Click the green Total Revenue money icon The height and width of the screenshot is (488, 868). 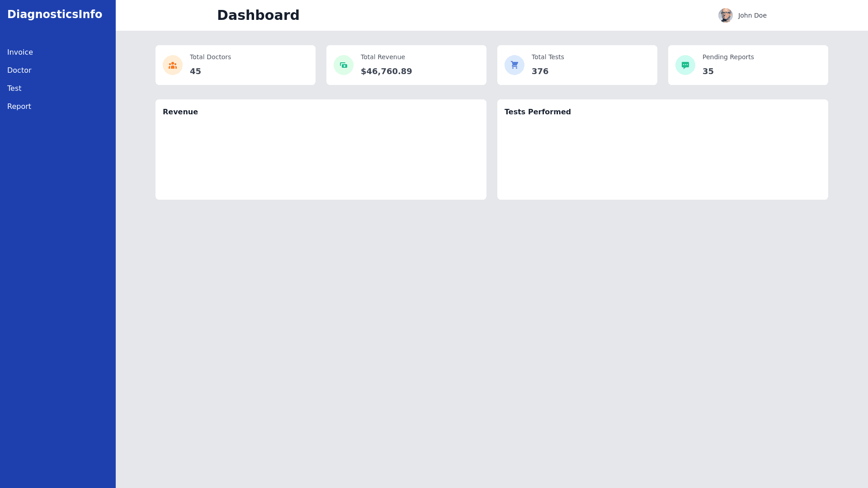coord(344,65)
